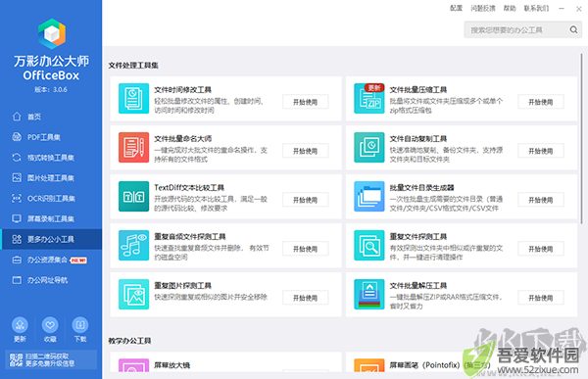Click 开始使用 for 文件自动复制工具
Screen dimensions: 588x379
541,151
